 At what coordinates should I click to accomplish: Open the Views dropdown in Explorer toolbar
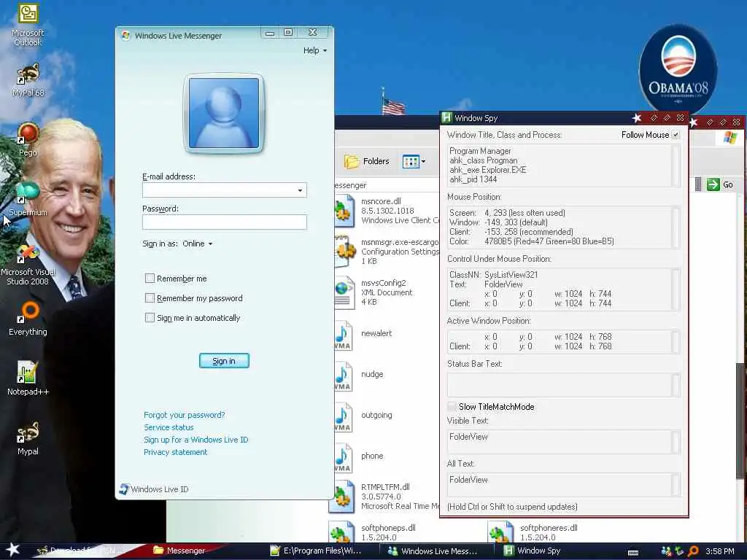coord(414,161)
